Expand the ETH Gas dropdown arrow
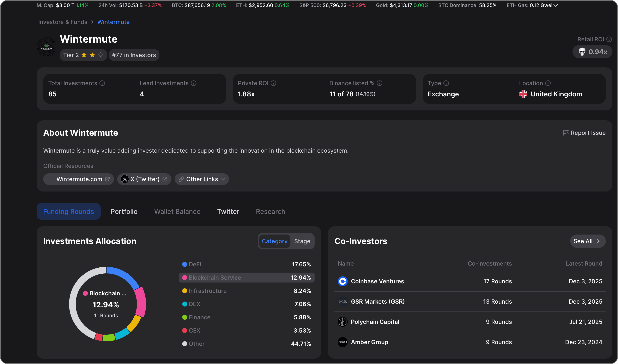Screen dimensions: 618x364 (556, 5)
